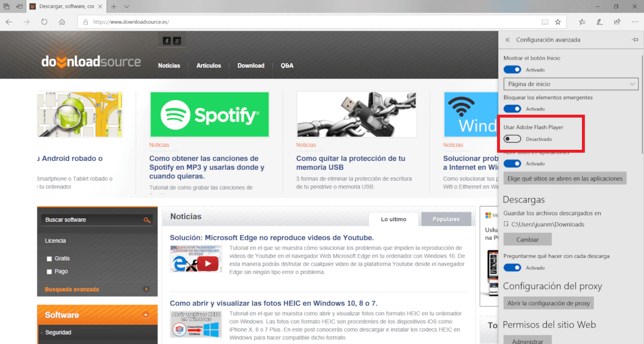
Task: Open the Articulos menu item
Action: click(x=208, y=66)
